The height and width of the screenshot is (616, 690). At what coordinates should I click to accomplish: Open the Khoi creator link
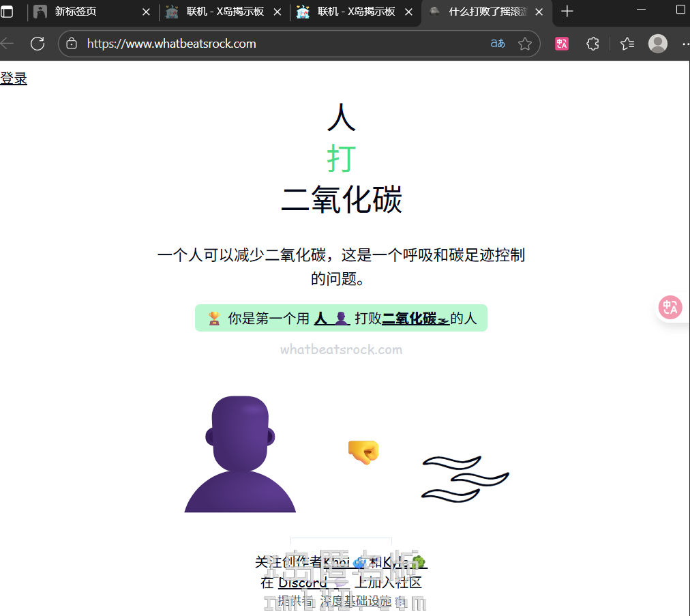(344, 562)
